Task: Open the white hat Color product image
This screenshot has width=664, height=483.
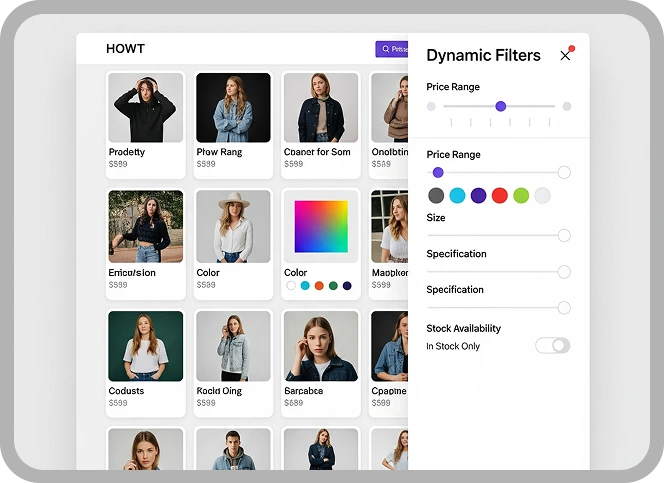Action: [233, 226]
